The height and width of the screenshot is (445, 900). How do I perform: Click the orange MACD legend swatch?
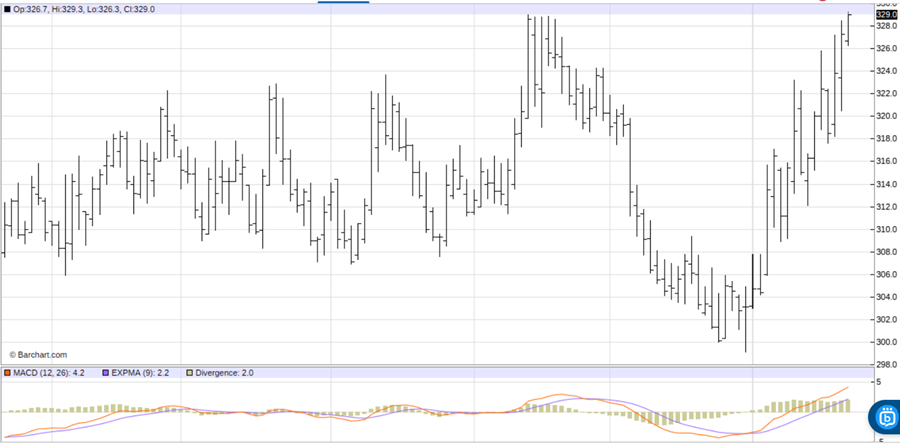(7, 373)
